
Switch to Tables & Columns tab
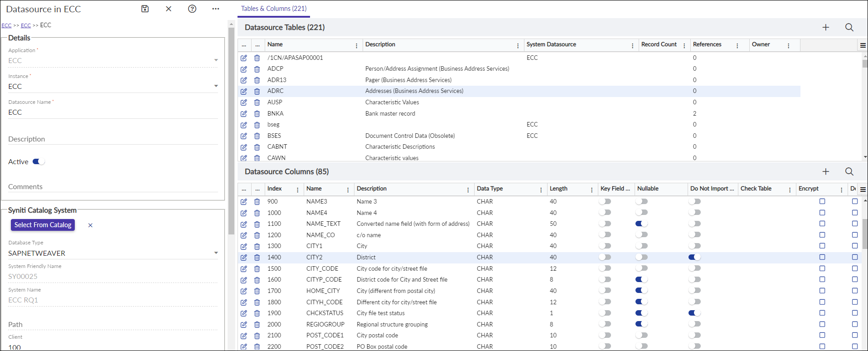pyautogui.click(x=274, y=9)
